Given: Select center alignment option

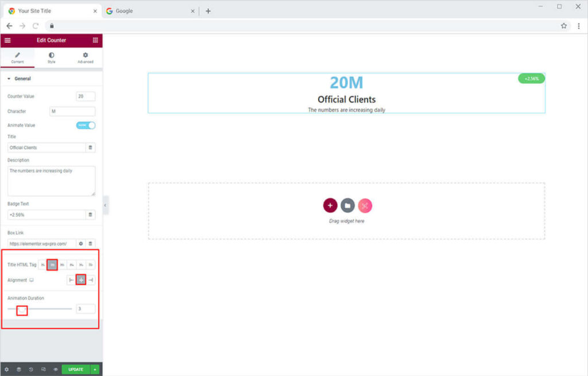Looking at the screenshot, I should (x=81, y=280).
